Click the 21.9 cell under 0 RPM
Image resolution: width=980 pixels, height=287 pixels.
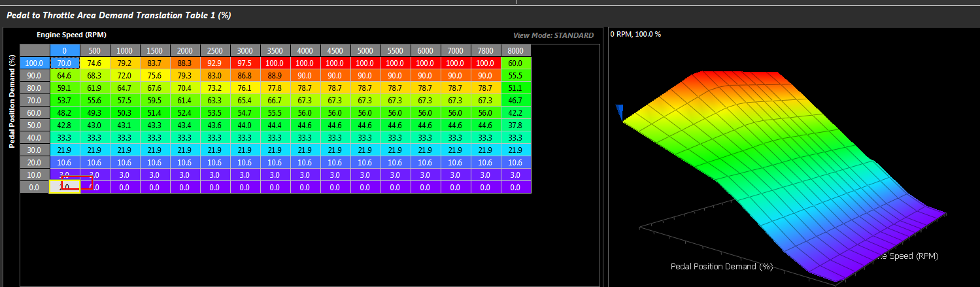tap(65, 150)
